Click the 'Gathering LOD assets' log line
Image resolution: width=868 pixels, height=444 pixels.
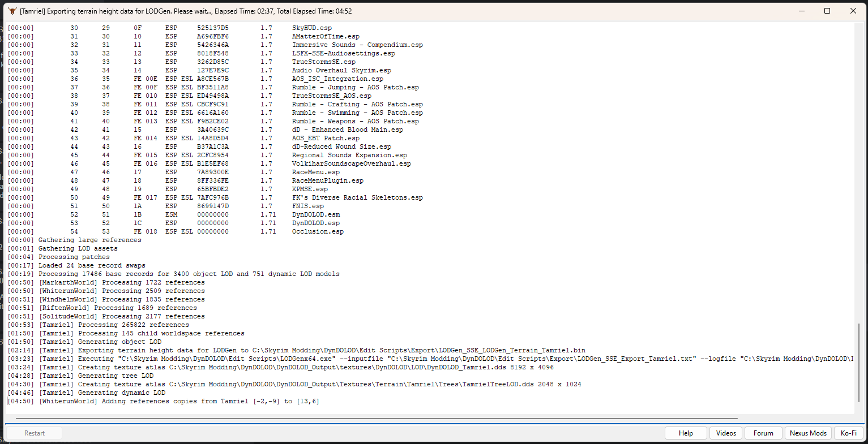62,248
